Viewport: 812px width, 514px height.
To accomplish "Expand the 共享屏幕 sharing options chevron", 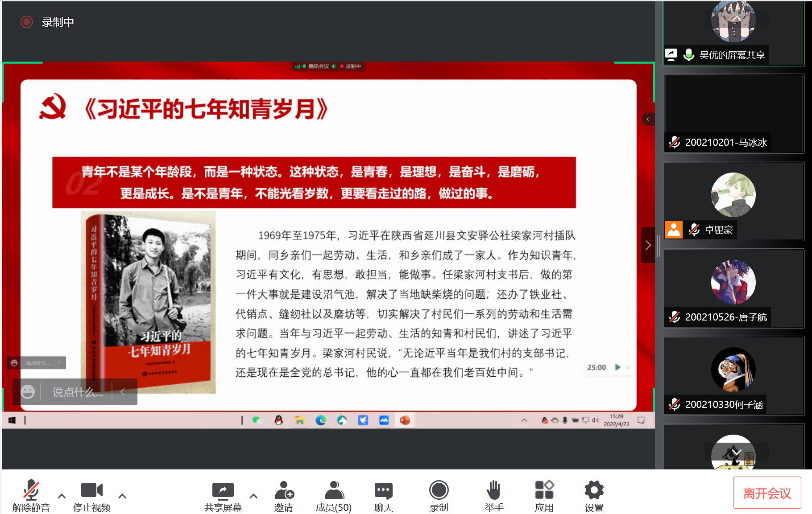I will coord(253,496).
